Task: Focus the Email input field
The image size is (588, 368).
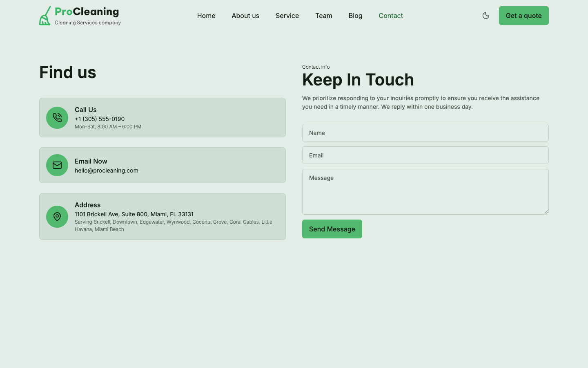Action: coord(425,155)
